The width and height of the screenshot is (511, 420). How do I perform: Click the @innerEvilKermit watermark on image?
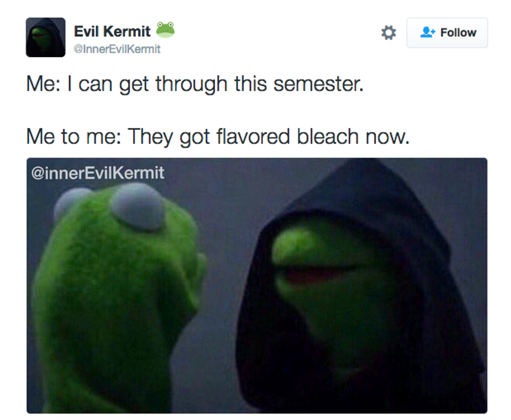point(98,172)
